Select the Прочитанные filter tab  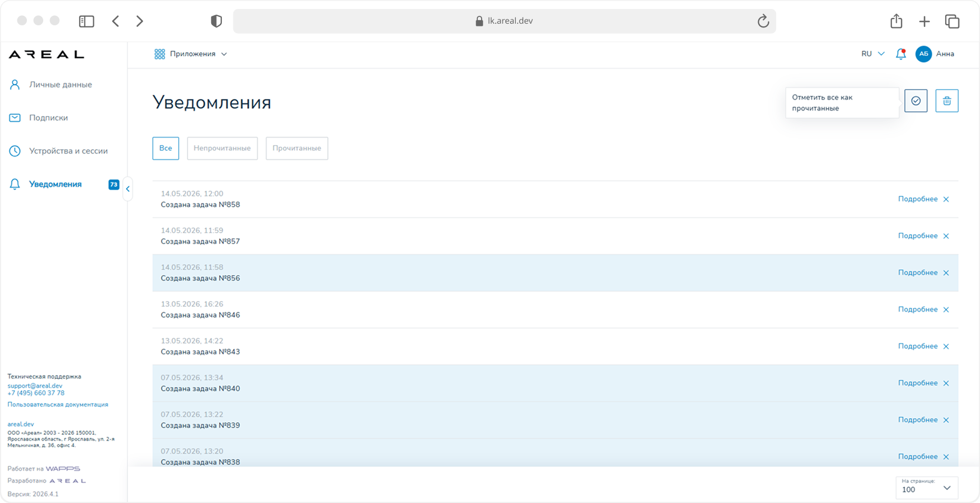click(297, 148)
